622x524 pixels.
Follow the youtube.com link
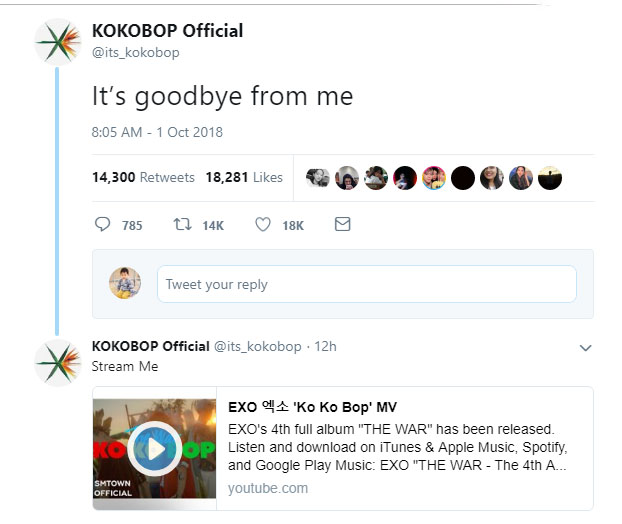tap(268, 488)
